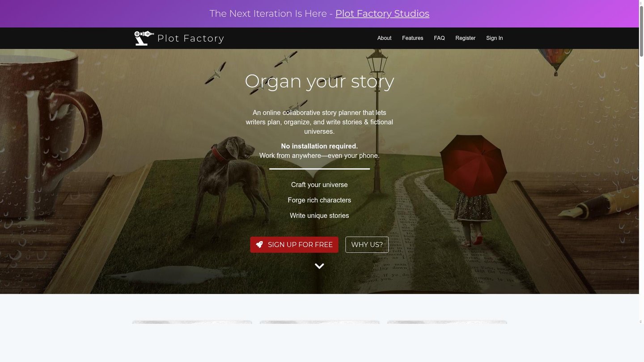Click the down chevron below the buttons
This screenshot has width=644, height=362.
319,266
